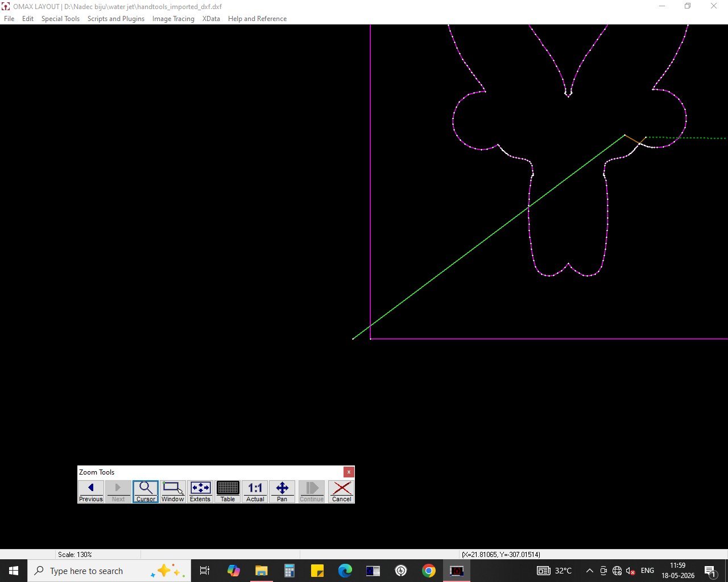The width and height of the screenshot is (728, 582).
Task: Open Scripts and Plugins menu
Action: [x=116, y=19]
